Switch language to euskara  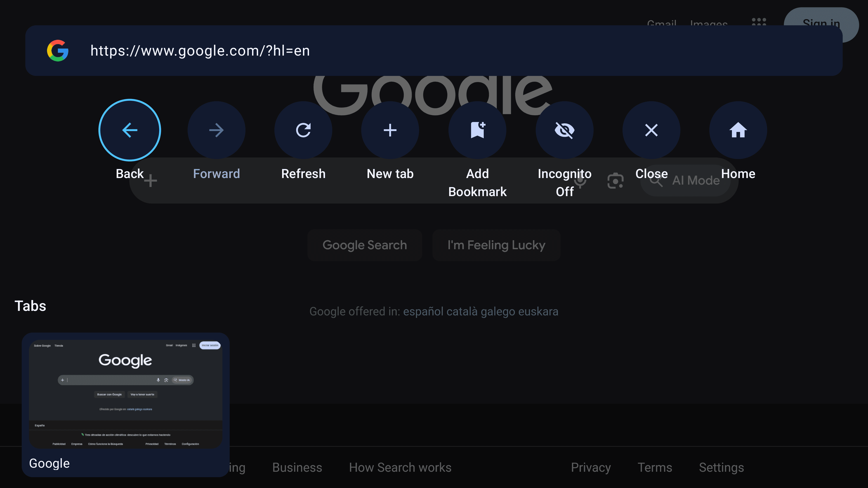[x=538, y=312]
